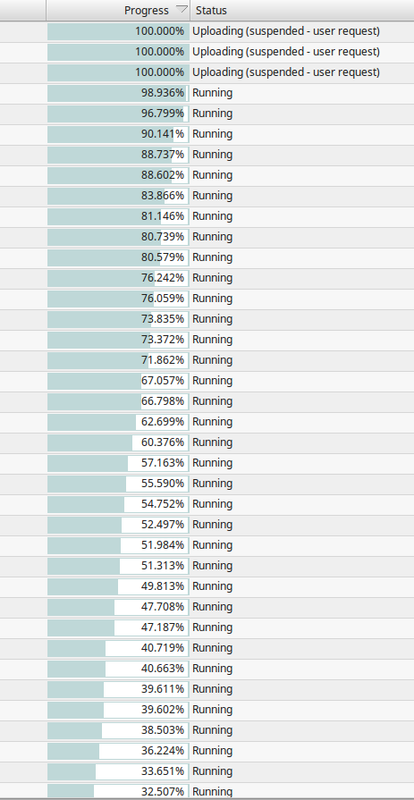Viewport: 414px width, 800px height.
Task: Select the 96.799% progress bar
Action: pyautogui.click(x=118, y=113)
